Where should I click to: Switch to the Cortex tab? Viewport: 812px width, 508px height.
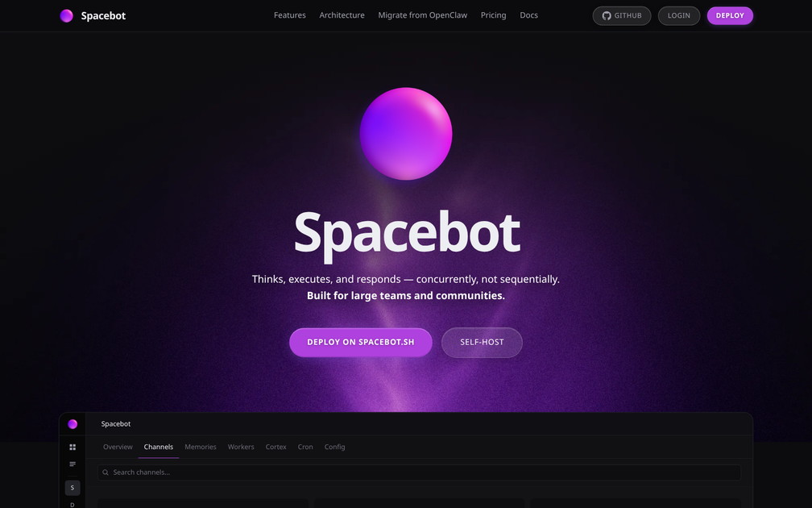276,447
